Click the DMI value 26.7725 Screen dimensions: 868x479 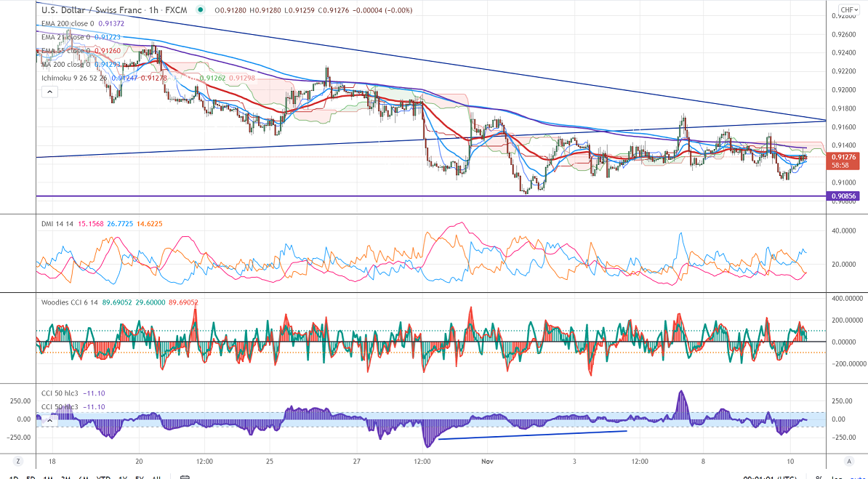120,224
